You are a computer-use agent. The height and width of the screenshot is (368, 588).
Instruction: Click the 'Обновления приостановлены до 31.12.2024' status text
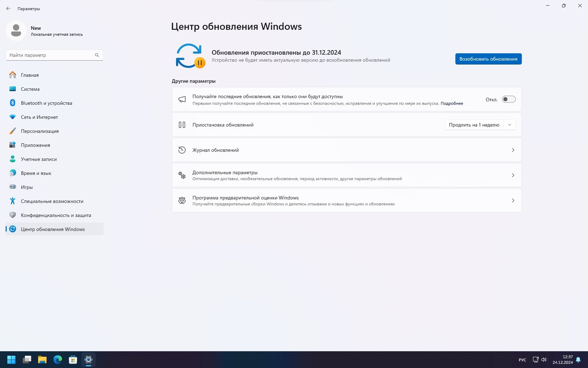[x=276, y=53]
